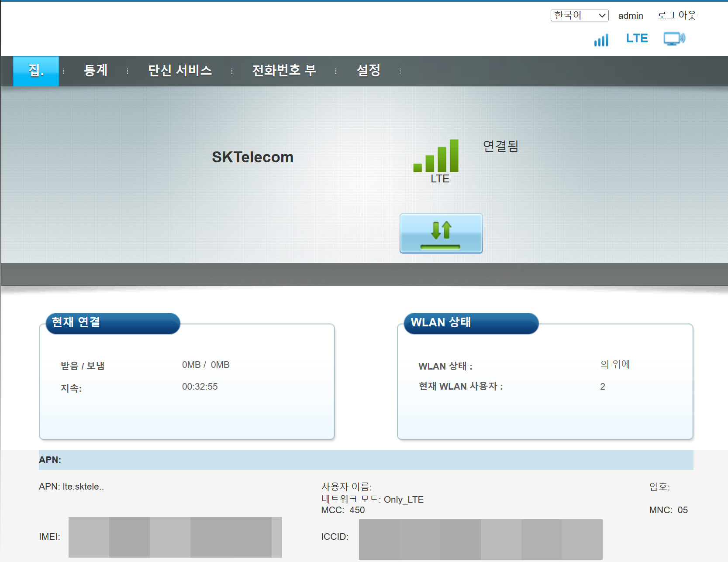This screenshot has height=562, width=728.
Task: Click the 현재 연결 panel header
Action: [113, 323]
